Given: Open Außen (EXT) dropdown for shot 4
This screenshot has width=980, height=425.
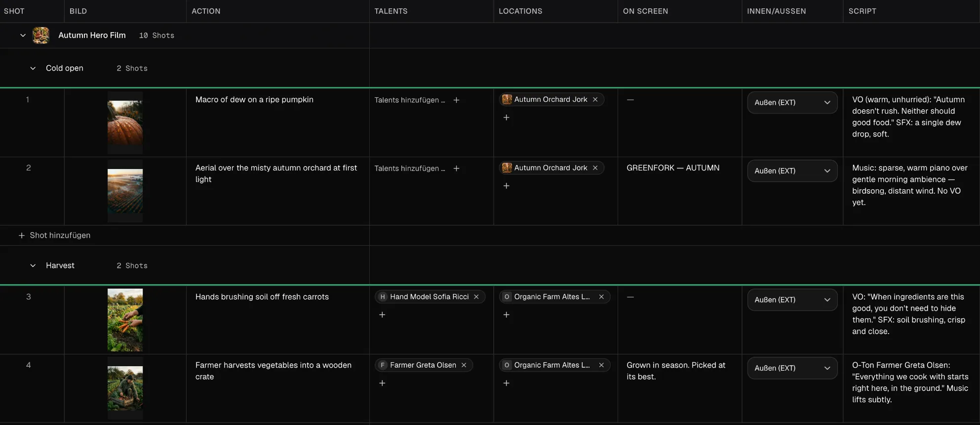Looking at the screenshot, I should (x=792, y=368).
